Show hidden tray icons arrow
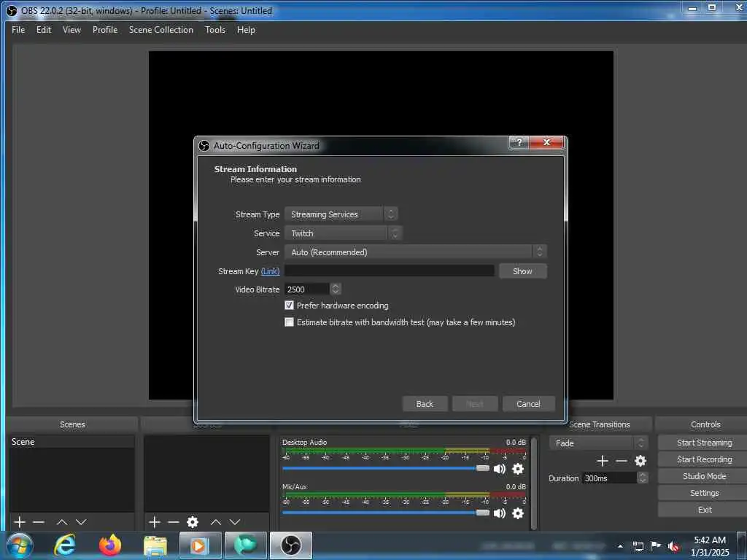 click(620, 546)
